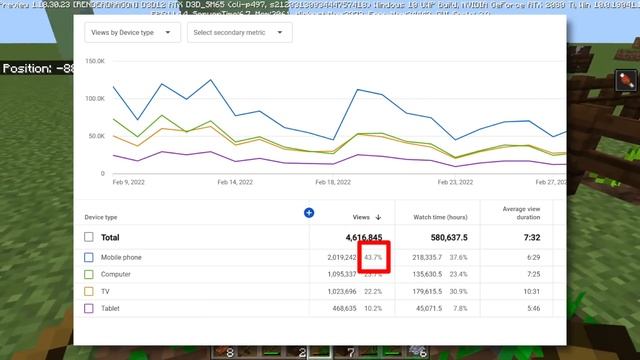Click Computer views value 1,095,337
This screenshot has width=640, height=360.
coord(342,274)
